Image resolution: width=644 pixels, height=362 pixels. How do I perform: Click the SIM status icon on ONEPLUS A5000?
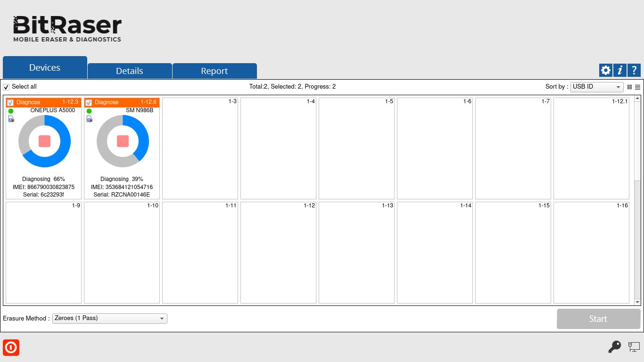click(x=11, y=119)
